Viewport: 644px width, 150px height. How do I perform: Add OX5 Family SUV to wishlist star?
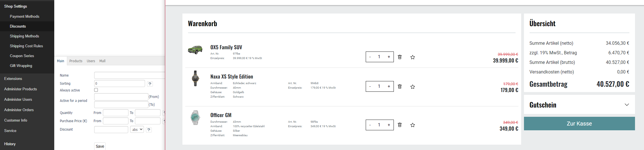413,57
